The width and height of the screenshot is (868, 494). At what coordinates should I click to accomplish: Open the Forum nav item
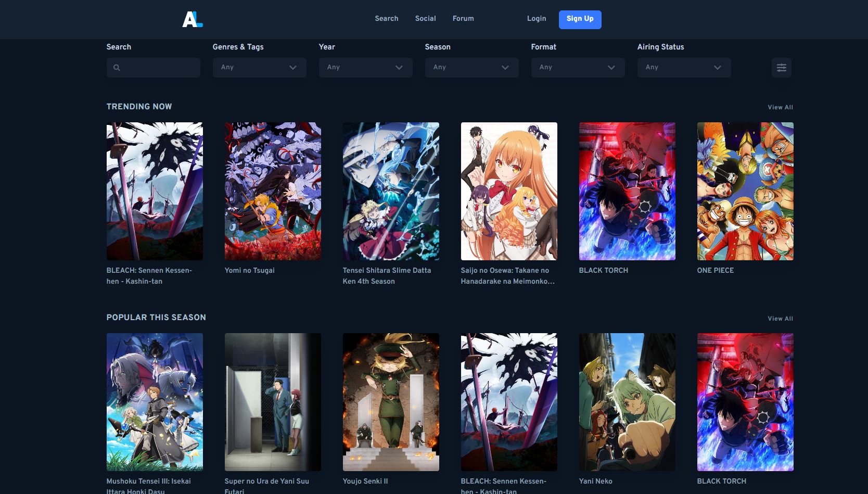click(463, 18)
